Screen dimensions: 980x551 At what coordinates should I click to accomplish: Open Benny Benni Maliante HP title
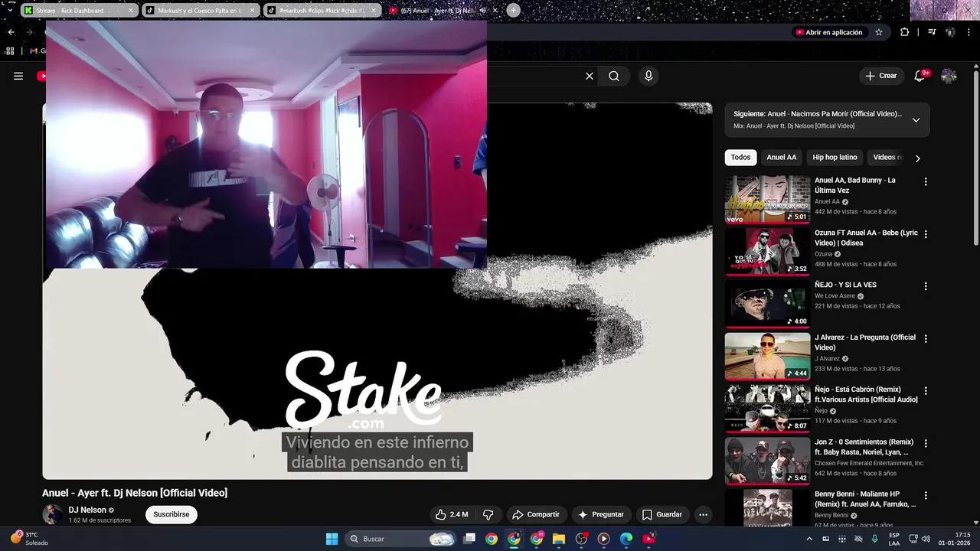[865, 499]
